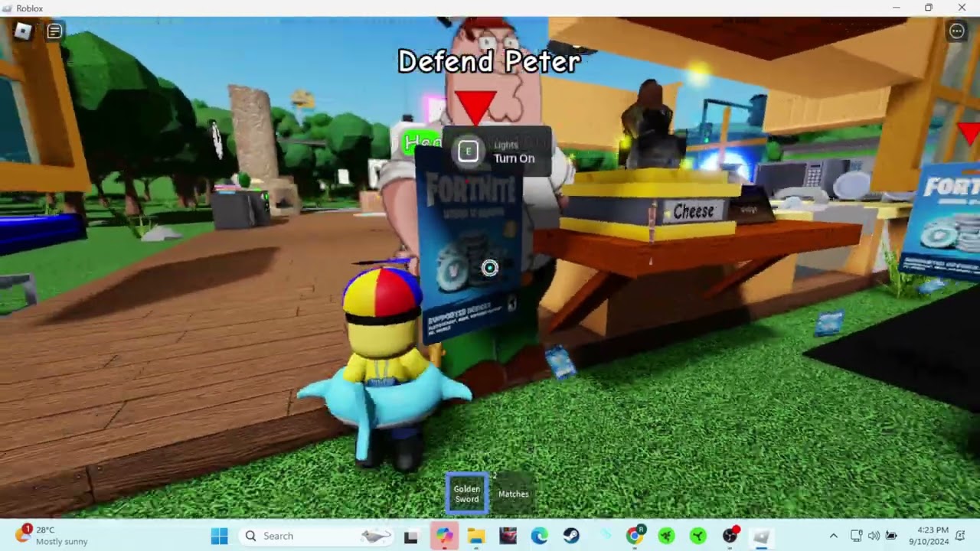Equip the Golden Sword hotbar slot
Screen dimensions: 980x551
(467, 494)
